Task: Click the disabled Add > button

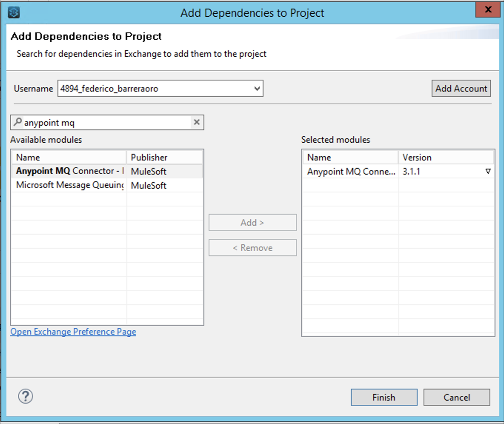Action: click(252, 222)
